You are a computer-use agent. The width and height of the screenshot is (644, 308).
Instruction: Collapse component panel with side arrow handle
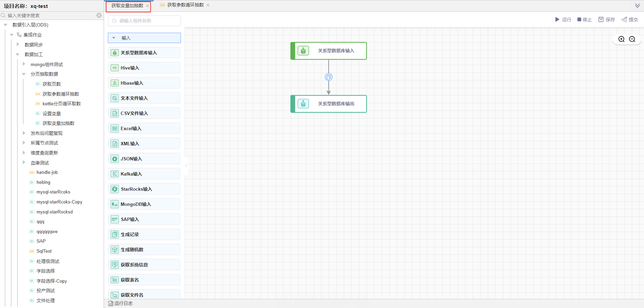186,165
